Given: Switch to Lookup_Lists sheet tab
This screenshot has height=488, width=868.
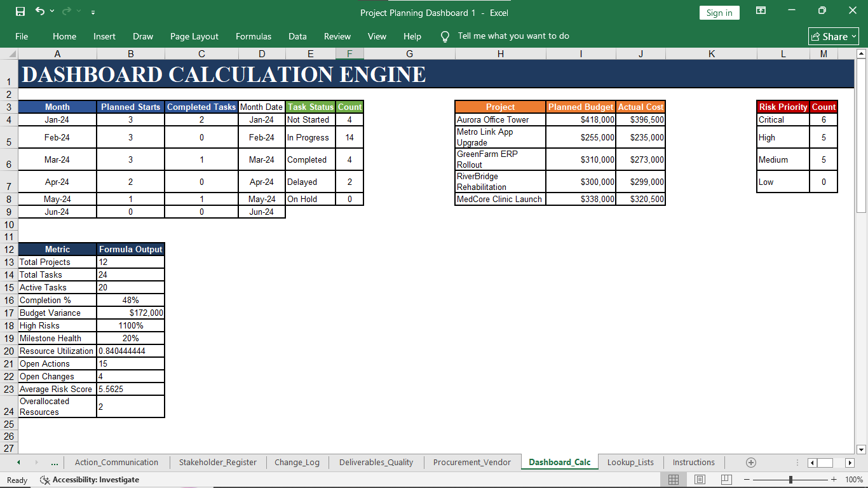Looking at the screenshot, I should coord(630,462).
